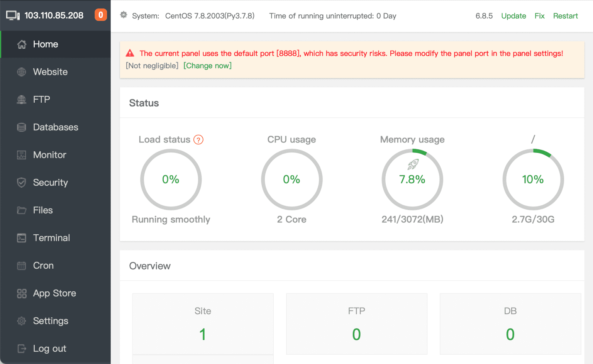Open panel Settings from sidebar
Image resolution: width=593 pixels, height=364 pixels.
[x=51, y=321]
